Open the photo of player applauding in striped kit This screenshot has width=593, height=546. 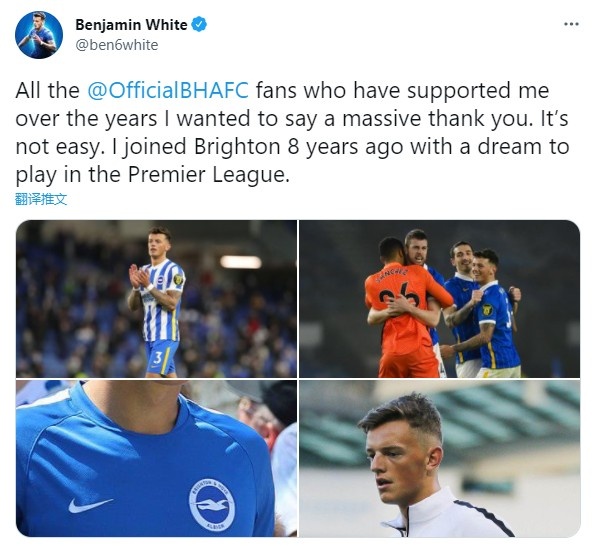(156, 299)
